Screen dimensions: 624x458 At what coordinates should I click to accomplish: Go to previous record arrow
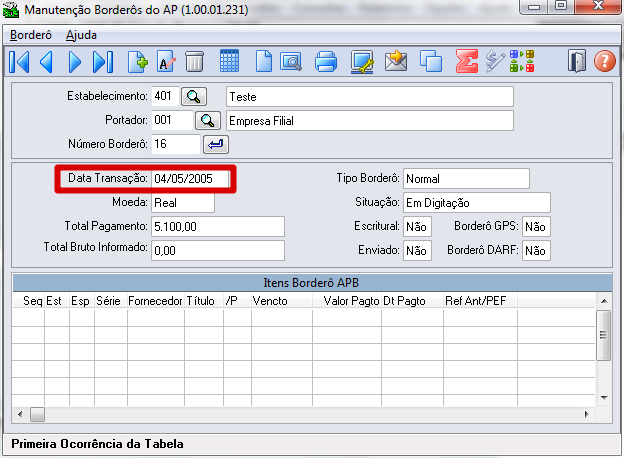pyautogui.click(x=46, y=62)
